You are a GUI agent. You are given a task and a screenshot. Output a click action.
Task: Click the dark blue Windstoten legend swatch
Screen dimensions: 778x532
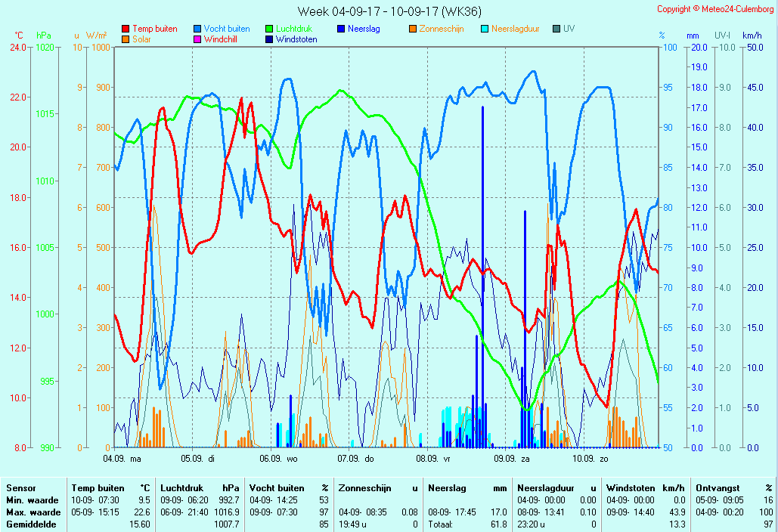click(x=269, y=39)
